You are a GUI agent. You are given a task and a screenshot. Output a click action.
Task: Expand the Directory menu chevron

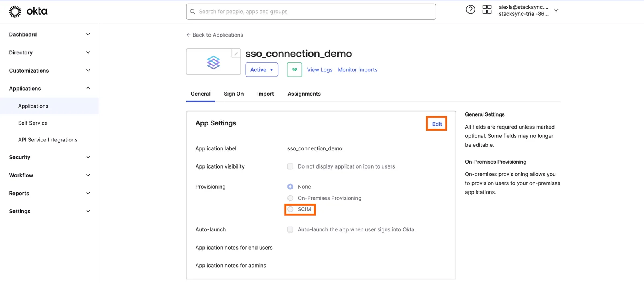point(88,52)
